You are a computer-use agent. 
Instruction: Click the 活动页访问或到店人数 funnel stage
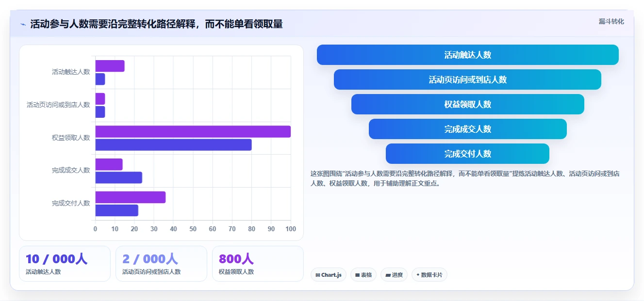(468, 79)
